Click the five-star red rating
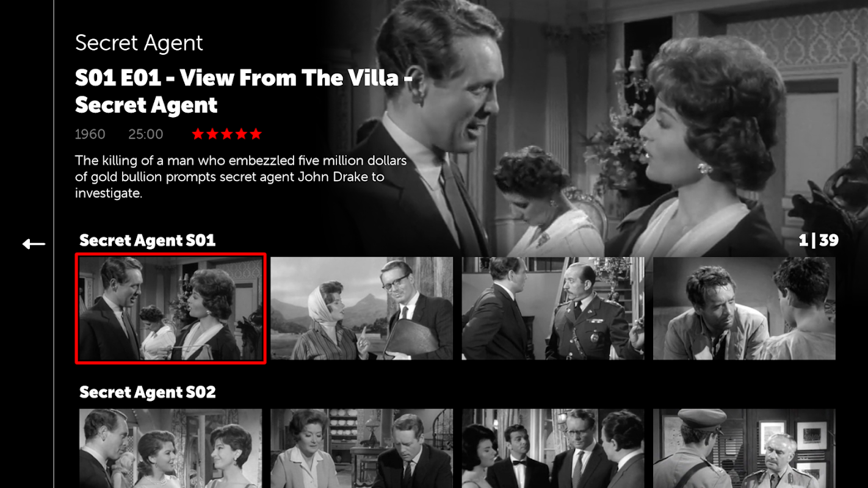Screen dimensions: 868x488 (x=227, y=134)
